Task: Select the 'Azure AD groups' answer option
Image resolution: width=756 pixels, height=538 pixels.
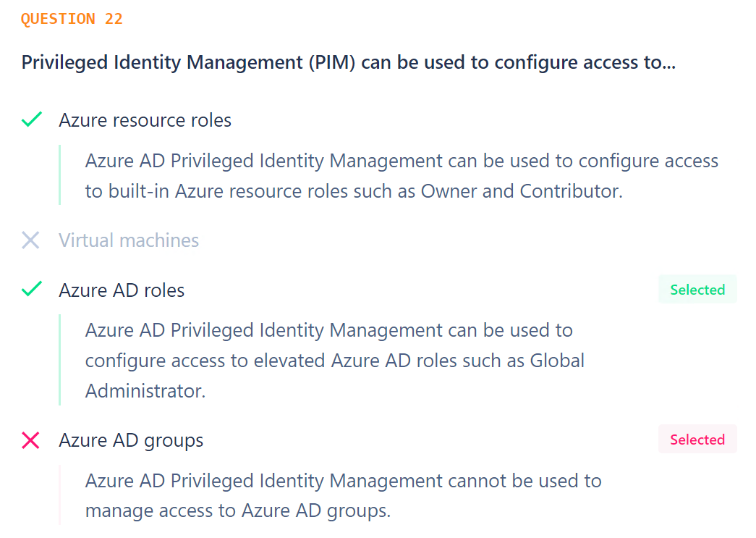Action: [x=131, y=440]
